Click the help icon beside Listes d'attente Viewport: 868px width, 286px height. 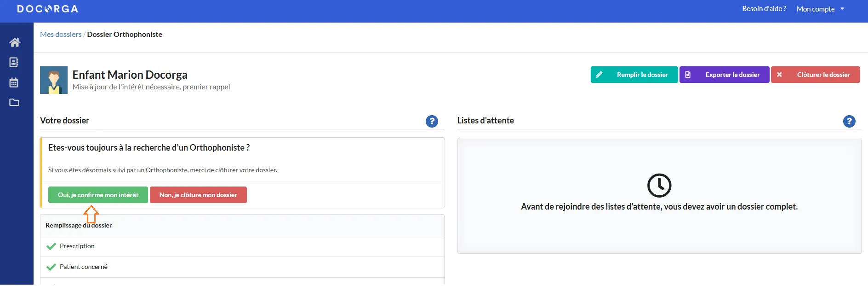(x=849, y=121)
